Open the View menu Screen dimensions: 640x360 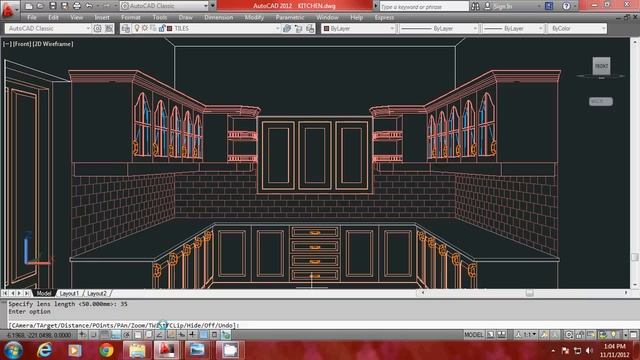[76, 18]
